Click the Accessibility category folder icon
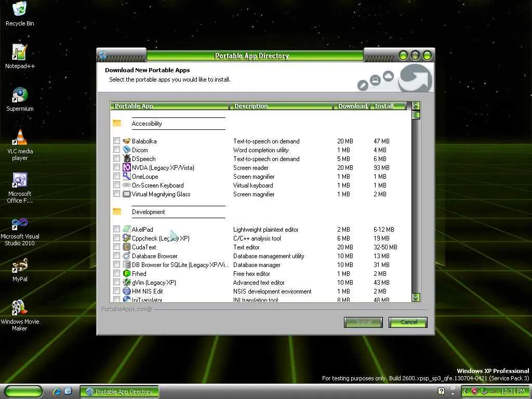Screen dimensions: 532x399 (x=117, y=123)
